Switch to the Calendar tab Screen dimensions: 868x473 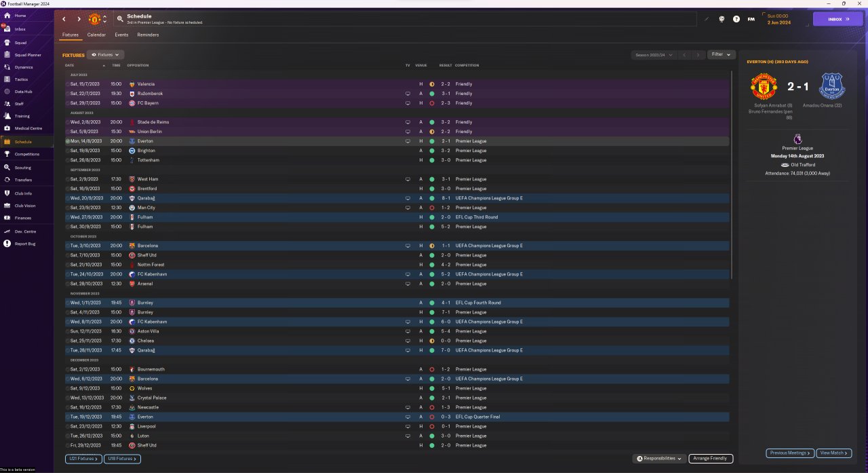point(96,35)
